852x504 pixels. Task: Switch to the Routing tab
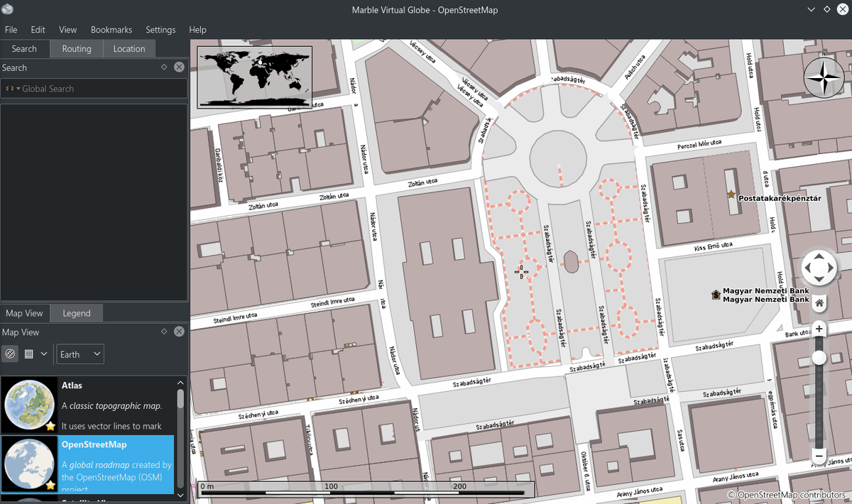[77, 49]
